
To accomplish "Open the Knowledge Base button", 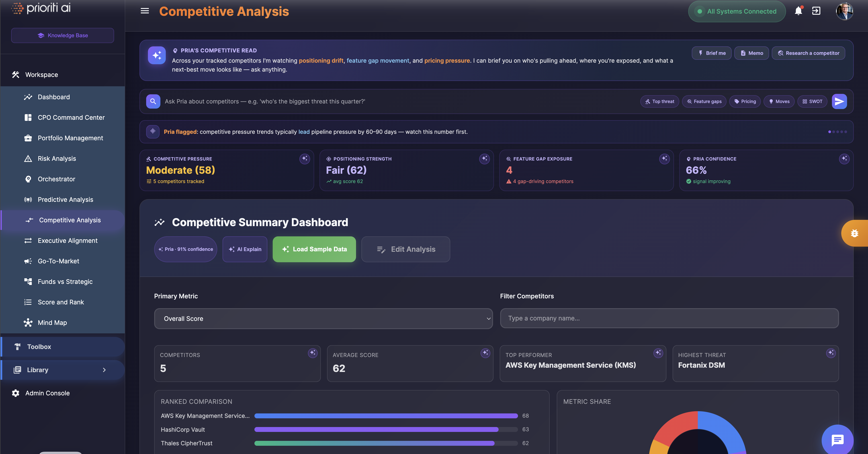I will click(x=62, y=35).
